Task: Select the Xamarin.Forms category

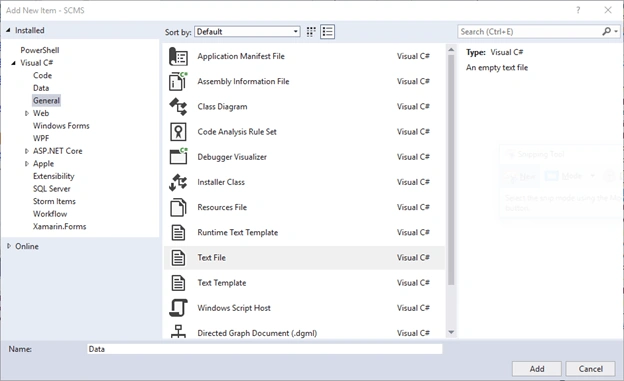Action: point(60,227)
